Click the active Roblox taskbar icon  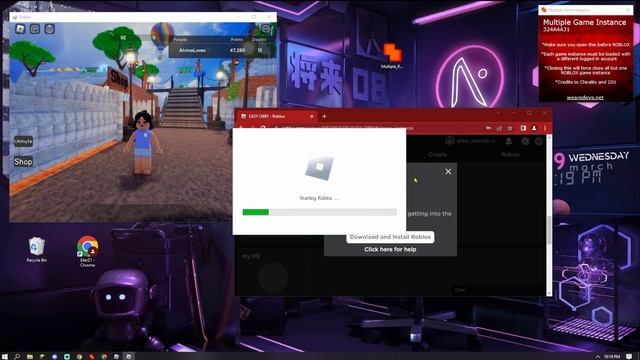(x=129, y=356)
